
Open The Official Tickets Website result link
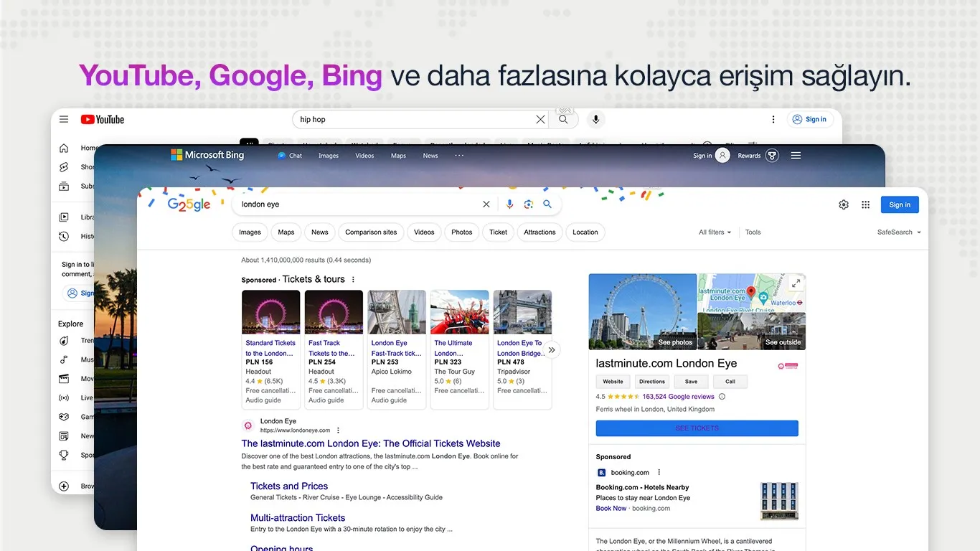(x=371, y=443)
